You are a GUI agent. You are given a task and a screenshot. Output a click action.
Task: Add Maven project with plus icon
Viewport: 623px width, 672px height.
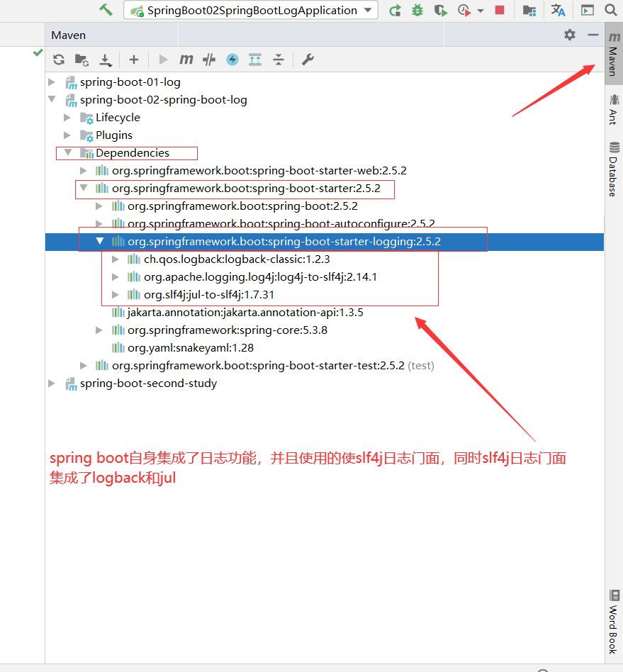coord(134,60)
